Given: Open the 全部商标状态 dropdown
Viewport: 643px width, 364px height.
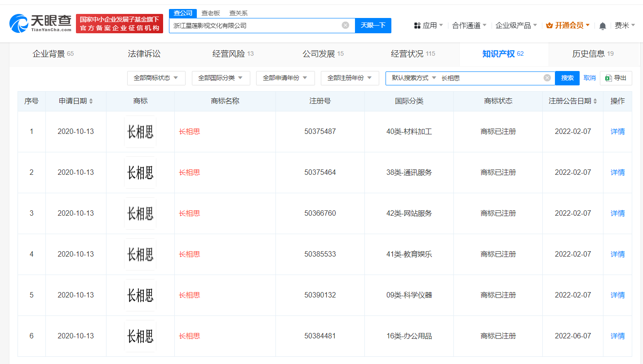Looking at the screenshot, I should click(156, 78).
